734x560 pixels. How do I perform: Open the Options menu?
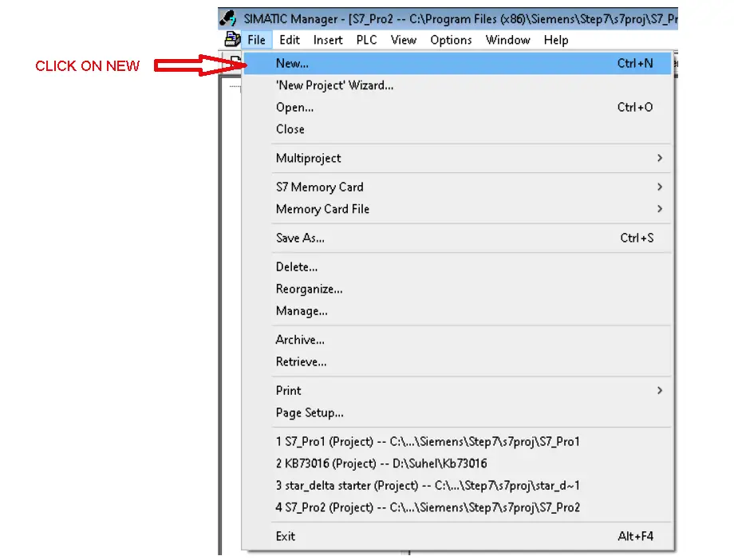coord(452,40)
